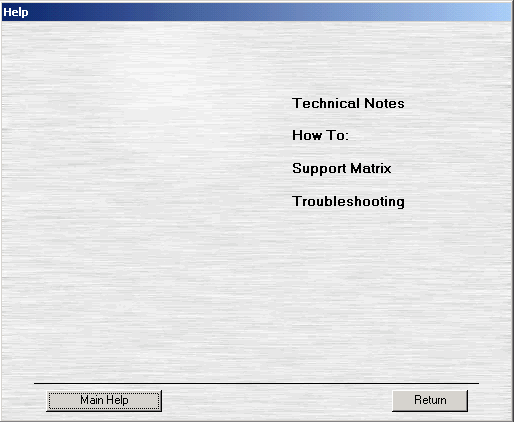Viewport: 514px width, 422px height.
Task: Open the How To: section
Action: [x=320, y=135]
